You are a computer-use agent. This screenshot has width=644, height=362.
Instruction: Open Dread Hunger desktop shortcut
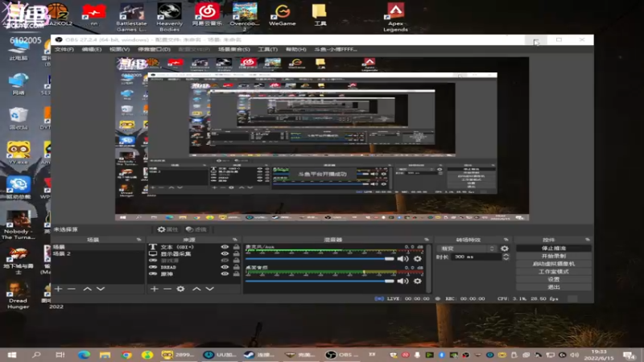point(18,294)
